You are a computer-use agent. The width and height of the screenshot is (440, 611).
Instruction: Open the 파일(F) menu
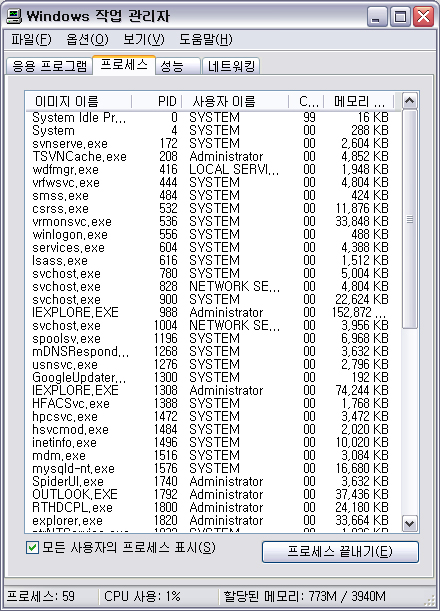(x=31, y=39)
